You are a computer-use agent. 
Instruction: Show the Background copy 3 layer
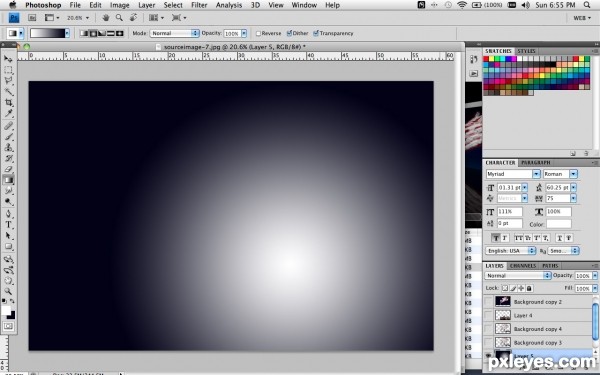[488, 342]
